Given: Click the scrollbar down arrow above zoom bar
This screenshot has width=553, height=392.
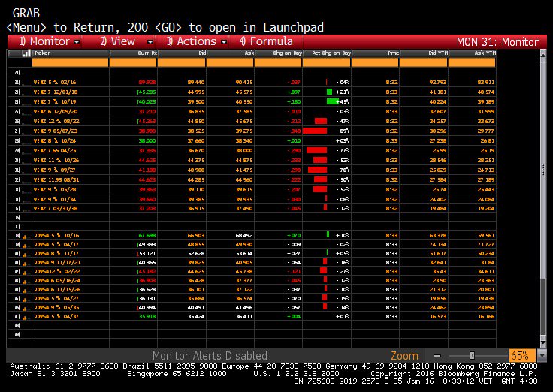Looking at the screenshot, I should (x=543, y=342).
